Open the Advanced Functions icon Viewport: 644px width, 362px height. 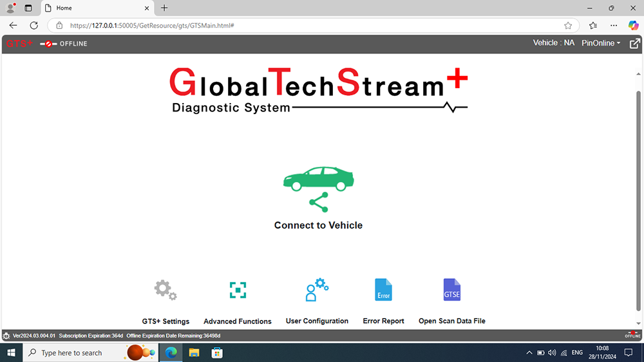(238, 290)
